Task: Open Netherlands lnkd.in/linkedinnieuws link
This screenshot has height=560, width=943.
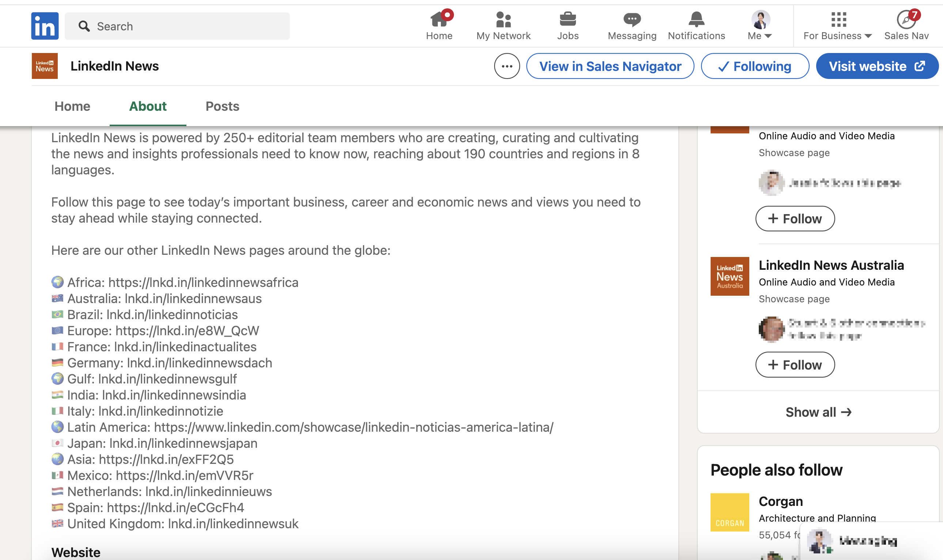Action: pos(209,491)
